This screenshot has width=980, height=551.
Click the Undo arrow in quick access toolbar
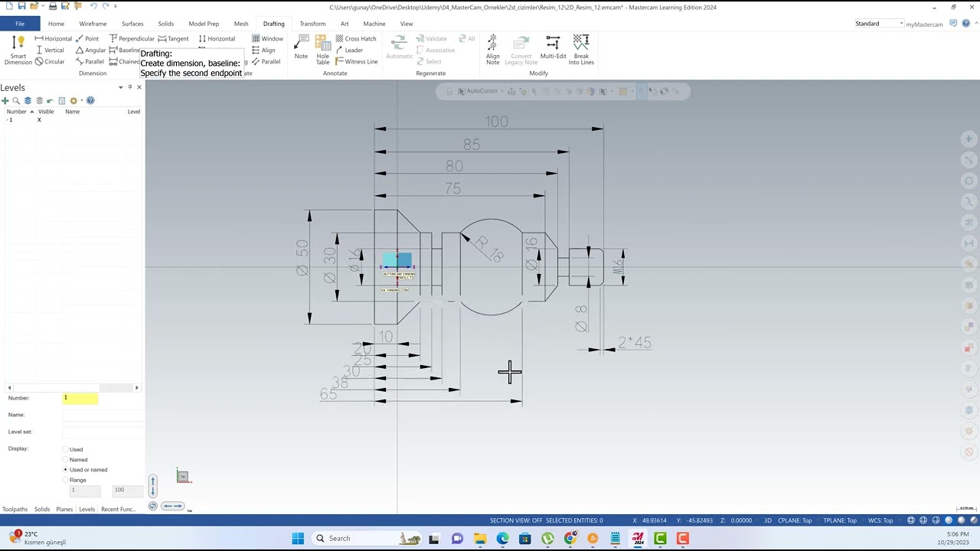[93, 6]
